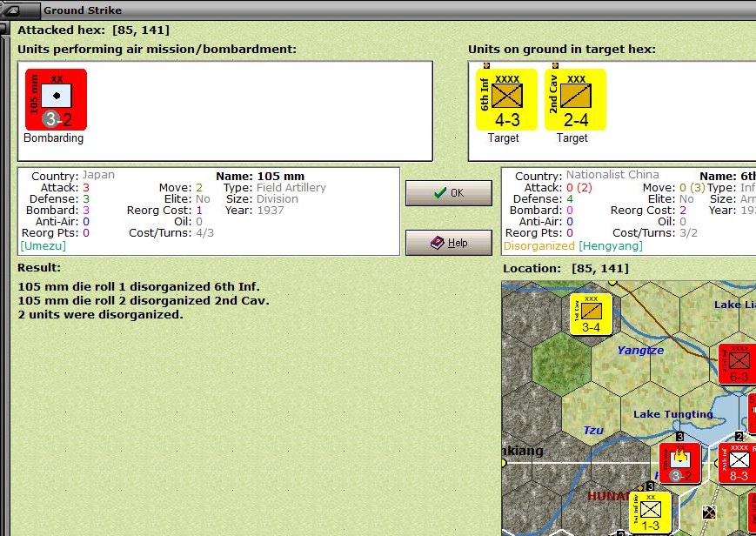Click the "Japan" country value
The image size is (756, 536).
click(x=98, y=175)
